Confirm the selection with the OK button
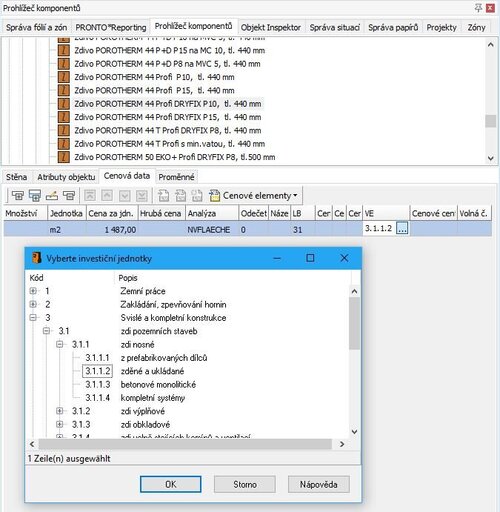 tap(171, 484)
